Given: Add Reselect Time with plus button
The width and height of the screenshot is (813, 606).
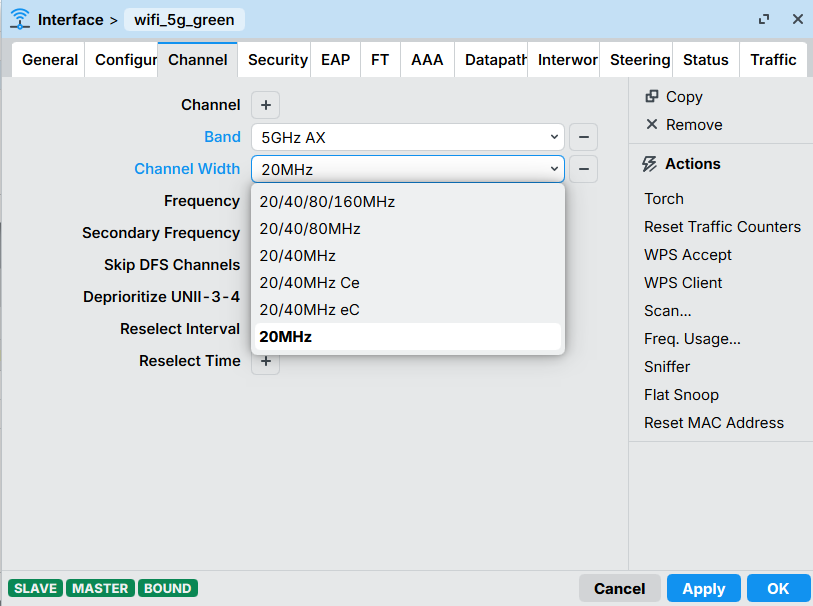Looking at the screenshot, I should [265, 361].
